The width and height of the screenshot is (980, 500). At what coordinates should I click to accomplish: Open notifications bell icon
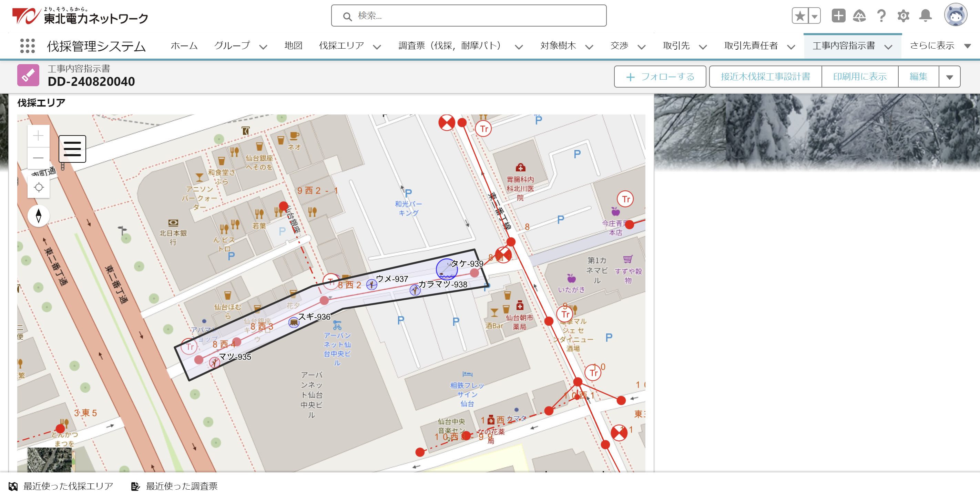click(925, 16)
